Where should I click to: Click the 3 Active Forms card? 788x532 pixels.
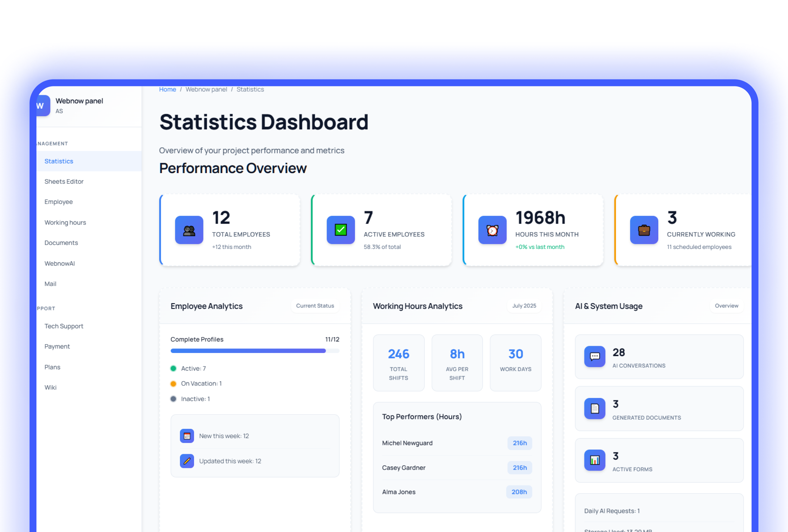click(x=659, y=461)
